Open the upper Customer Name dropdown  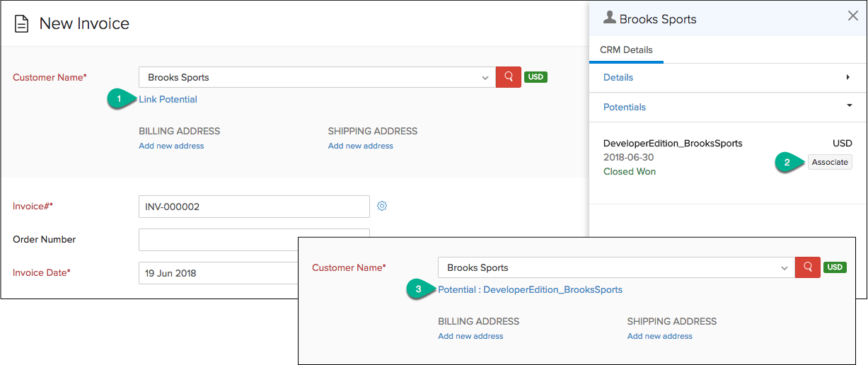click(485, 78)
